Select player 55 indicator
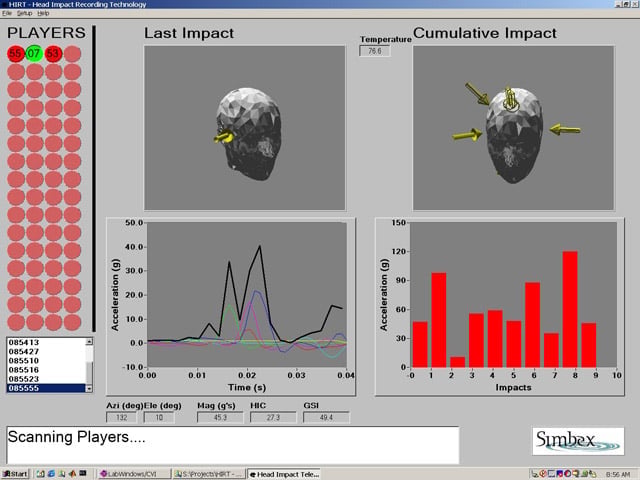640x480 pixels. click(16, 54)
